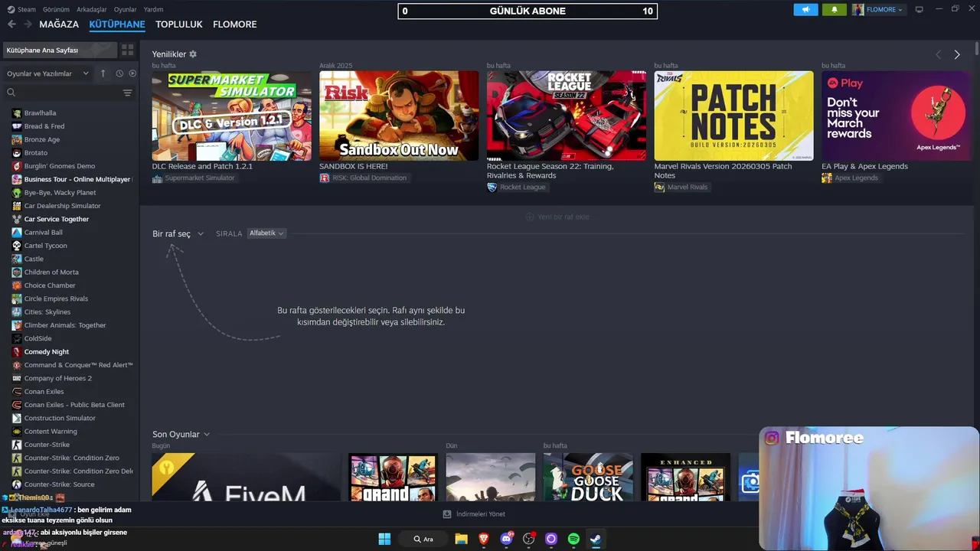Open the Windows Start menu
980x551 pixels.
pos(384,539)
